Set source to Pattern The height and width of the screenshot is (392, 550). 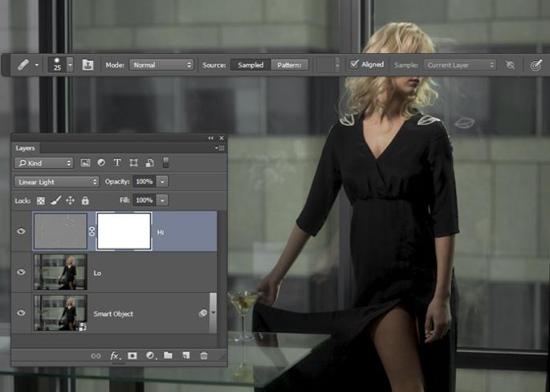coord(289,64)
